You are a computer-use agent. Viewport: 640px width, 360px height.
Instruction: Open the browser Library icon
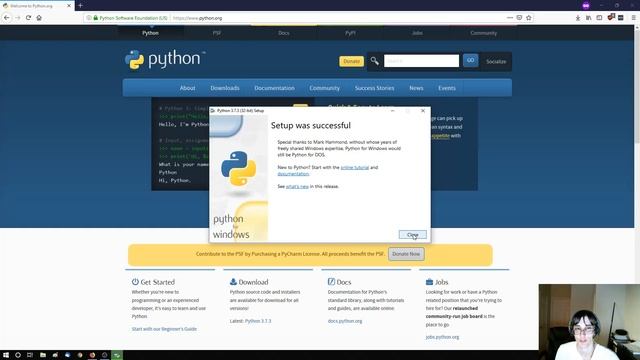click(x=588, y=18)
